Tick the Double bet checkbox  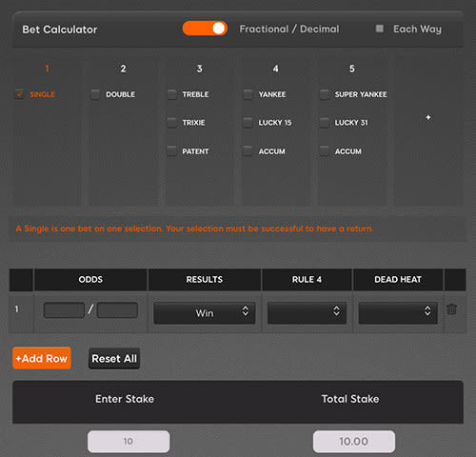point(95,94)
